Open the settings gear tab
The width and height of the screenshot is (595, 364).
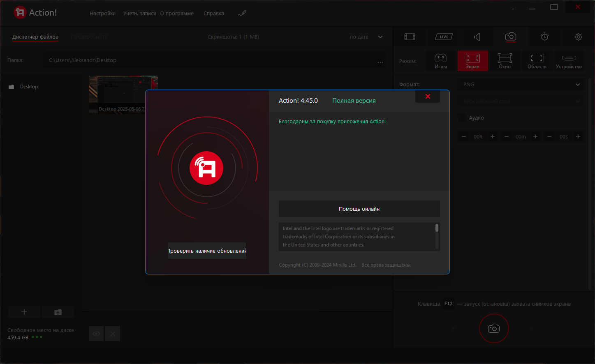tap(578, 37)
